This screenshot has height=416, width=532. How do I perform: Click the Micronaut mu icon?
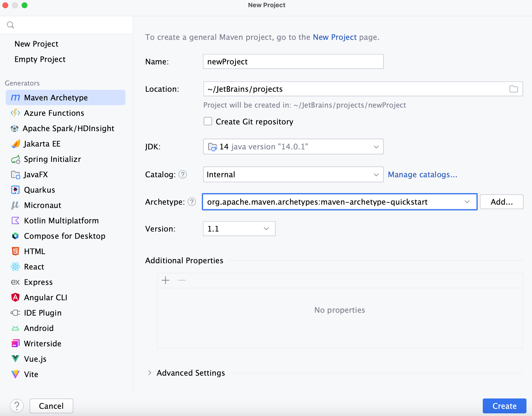(x=15, y=205)
